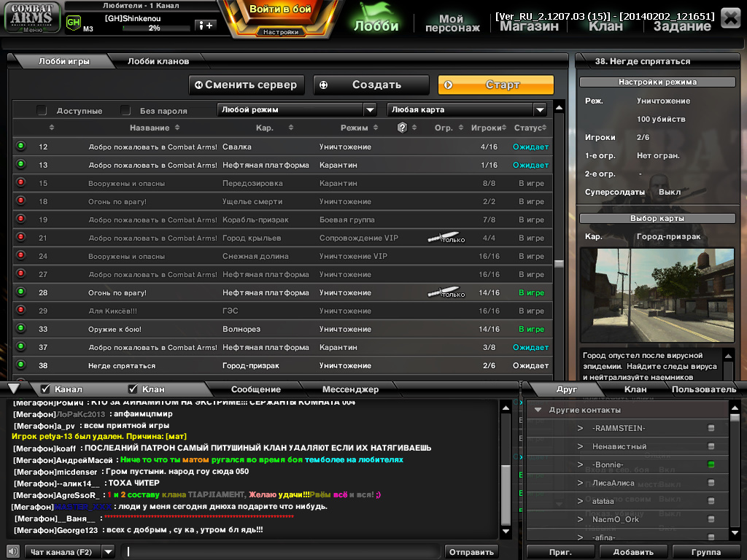This screenshot has width=747, height=560.
Task: Open the Задание section
Action: 682,26
